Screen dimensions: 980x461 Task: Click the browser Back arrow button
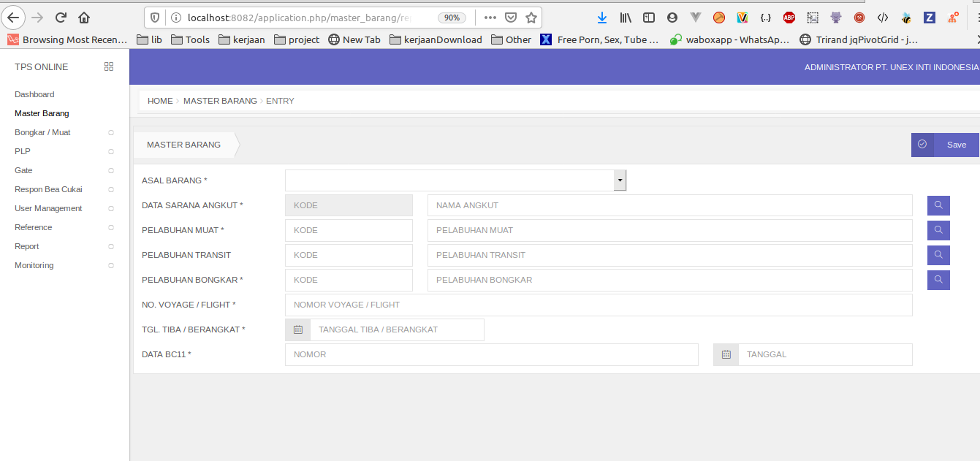pyautogui.click(x=14, y=17)
